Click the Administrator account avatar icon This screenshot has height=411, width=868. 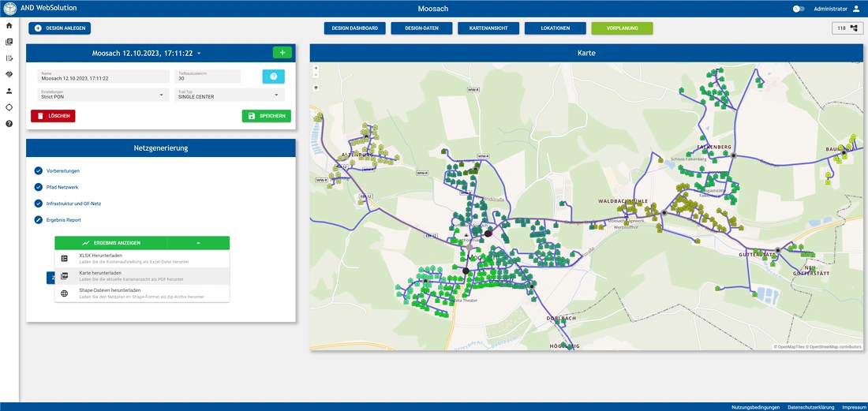(x=856, y=9)
